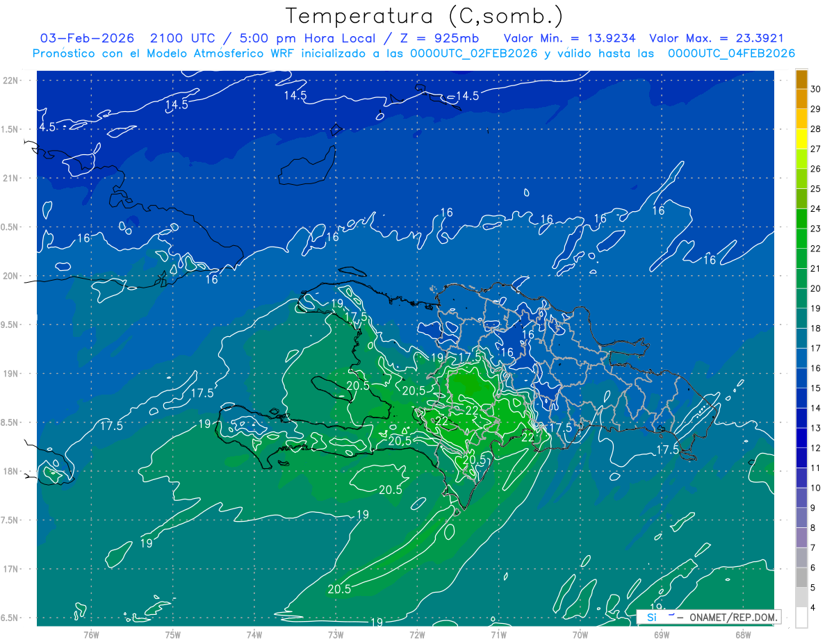The height and width of the screenshot is (644, 834).
Task: Click the '10' value on the color legend
Action: tap(816, 488)
